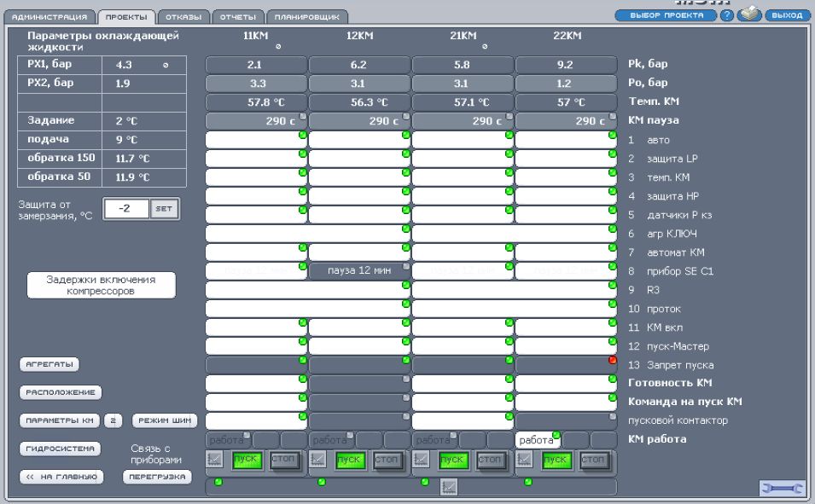Open the ОТКАЗЫ tab
Image resolution: width=815 pixels, height=504 pixels.
tap(183, 17)
